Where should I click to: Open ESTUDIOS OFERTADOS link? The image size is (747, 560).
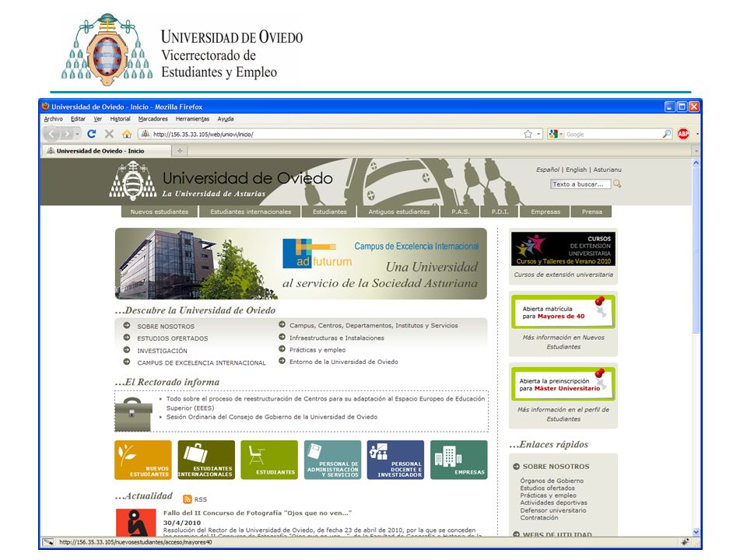click(173, 338)
